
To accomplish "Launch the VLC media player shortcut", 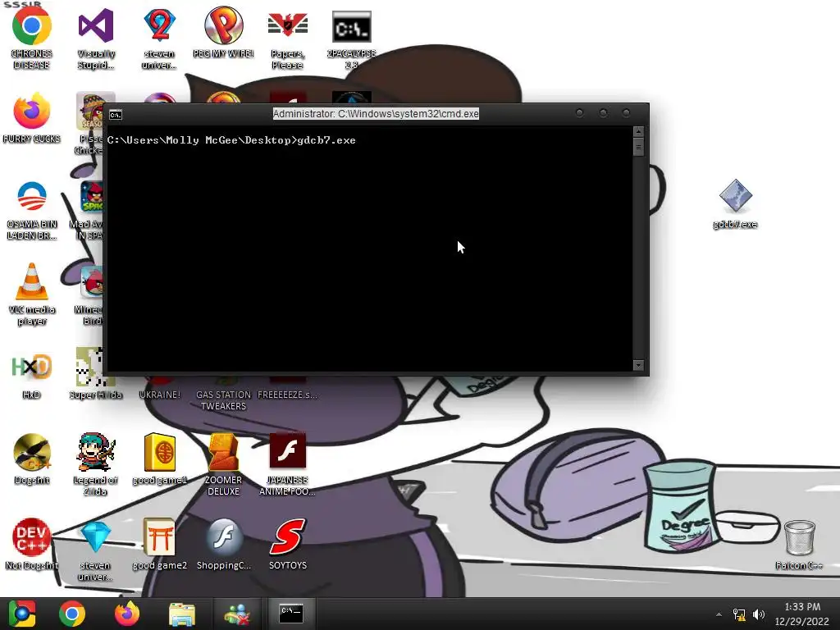I will point(32,294).
